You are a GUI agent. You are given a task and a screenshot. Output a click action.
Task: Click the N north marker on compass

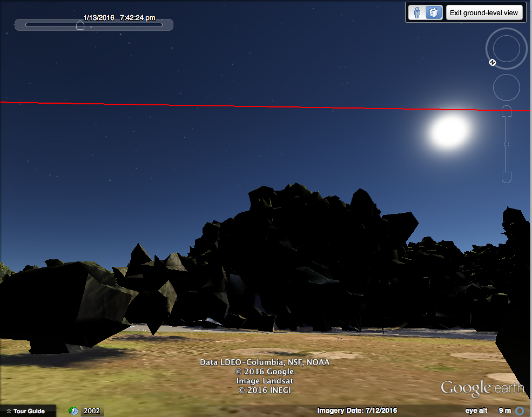[492, 63]
